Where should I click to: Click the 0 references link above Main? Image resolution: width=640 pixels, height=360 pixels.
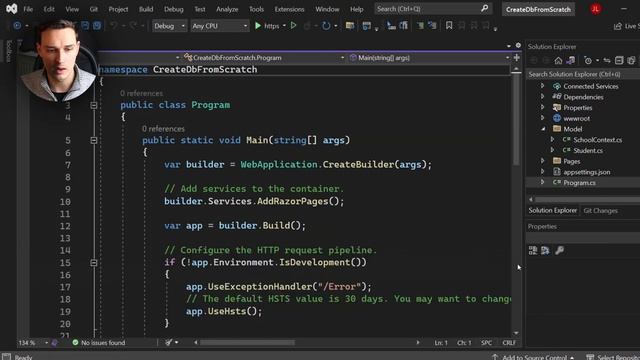pyautogui.click(x=163, y=129)
